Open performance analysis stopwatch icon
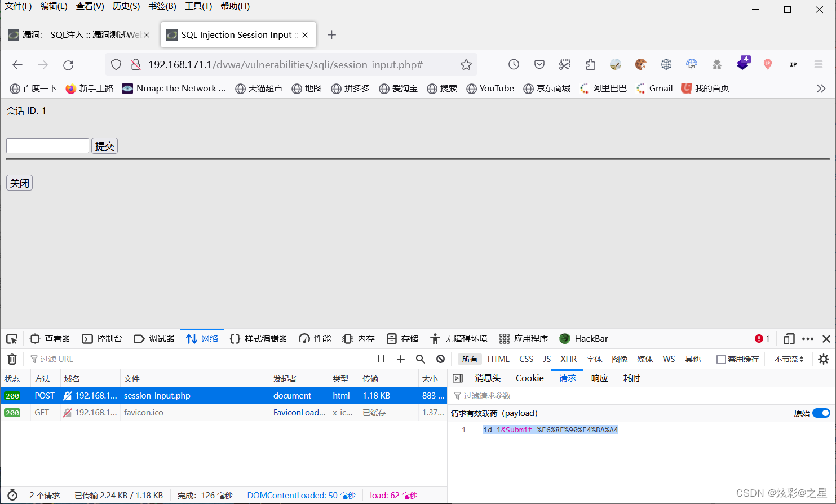 click(12, 496)
